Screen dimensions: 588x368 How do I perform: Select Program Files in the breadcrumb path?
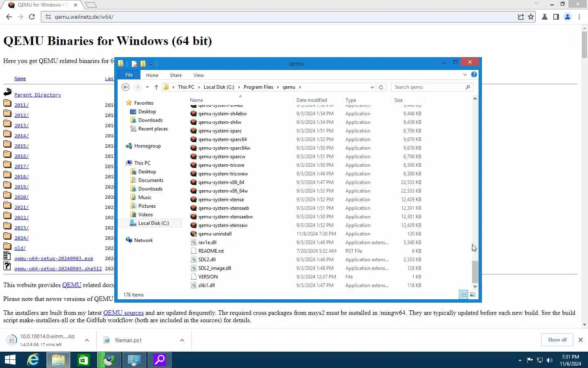tap(258, 87)
